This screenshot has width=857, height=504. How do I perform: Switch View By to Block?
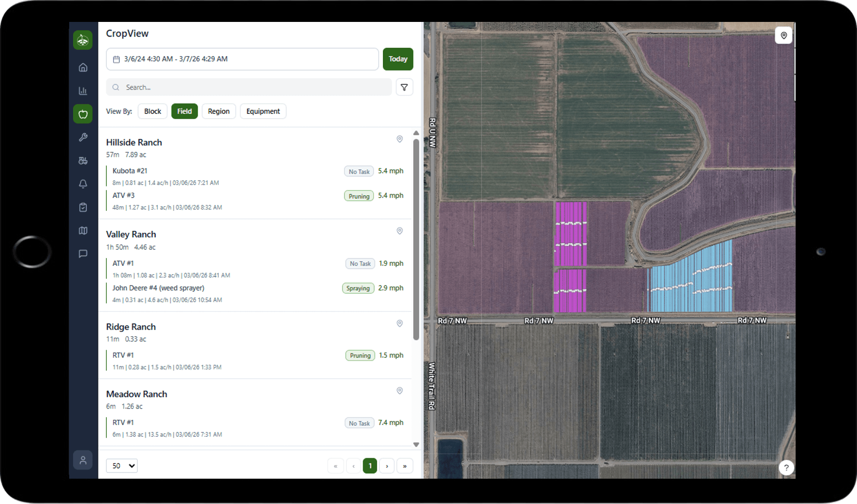point(152,112)
